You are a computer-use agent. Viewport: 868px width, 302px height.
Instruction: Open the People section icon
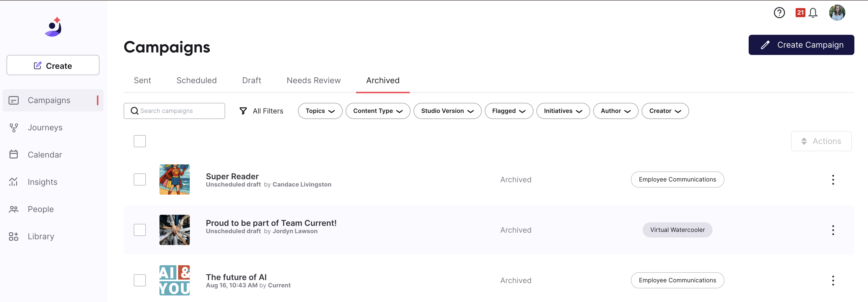pos(13,209)
